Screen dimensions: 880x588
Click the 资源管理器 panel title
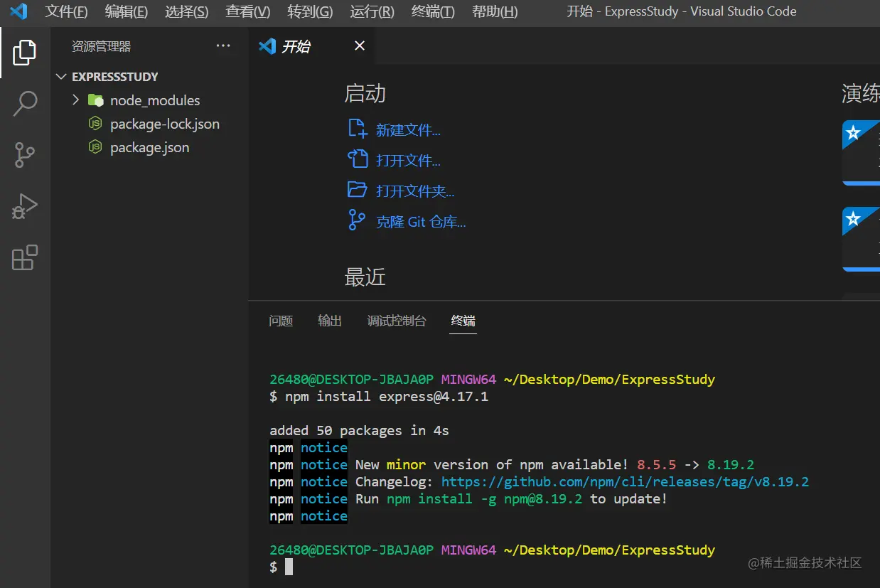(x=101, y=46)
